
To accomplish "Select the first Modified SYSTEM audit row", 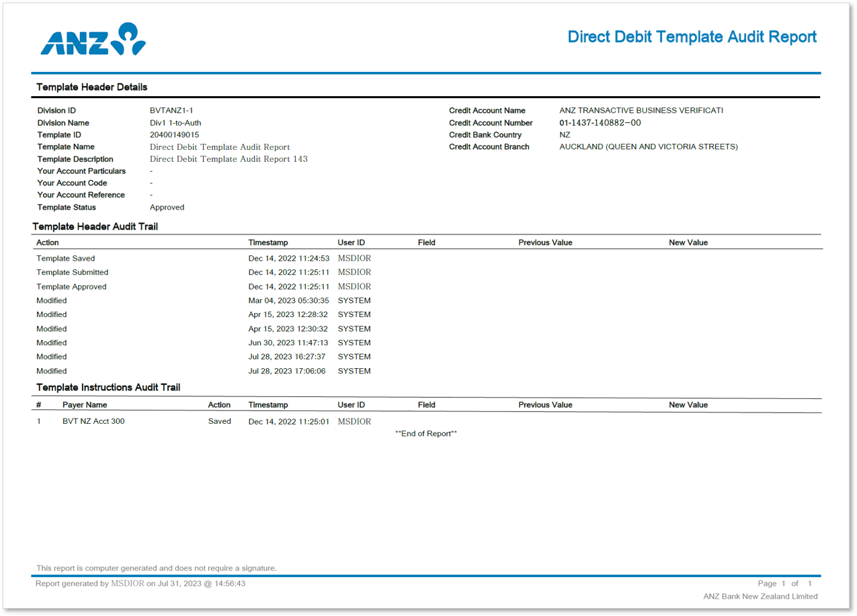I will tap(51, 300).
